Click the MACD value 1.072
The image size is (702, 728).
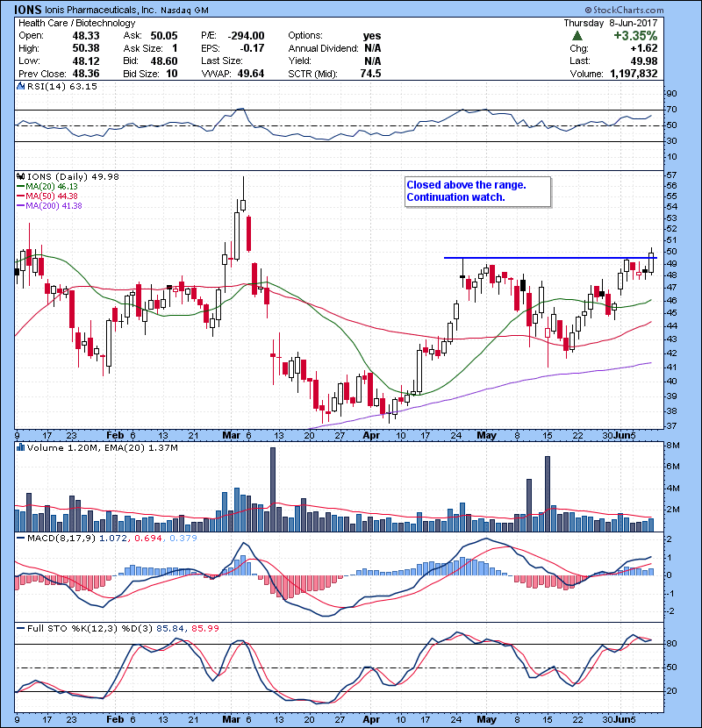coord(114,539)
